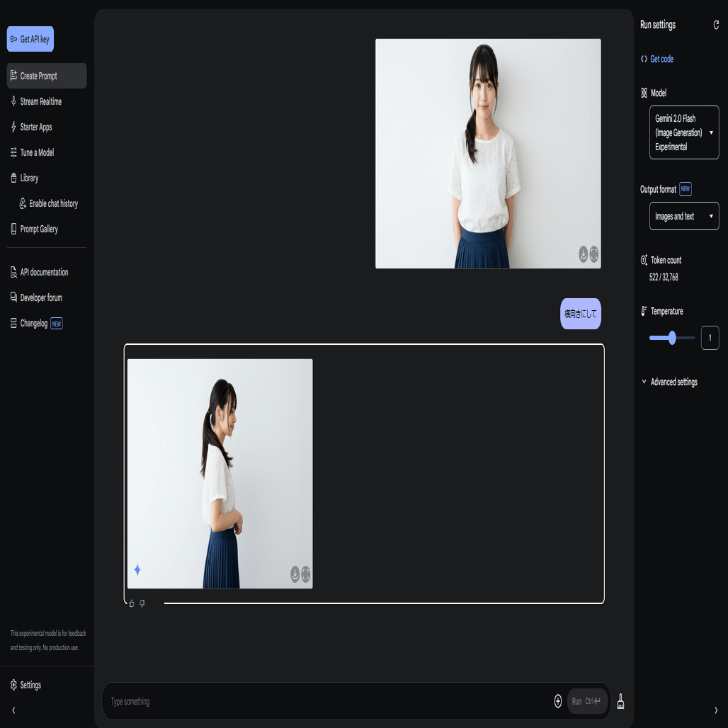Download the sideways portrait image

[x=294, y=575]
